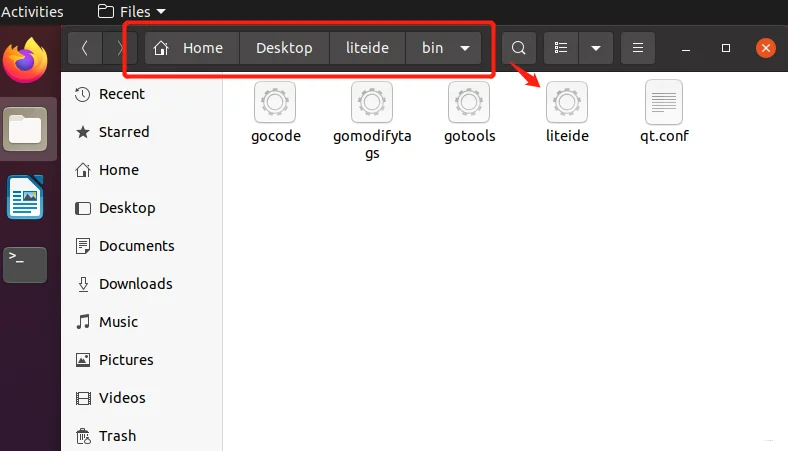Click the Files icon in the dock
This screenshot has height=451, width=788.
point(25,129)
